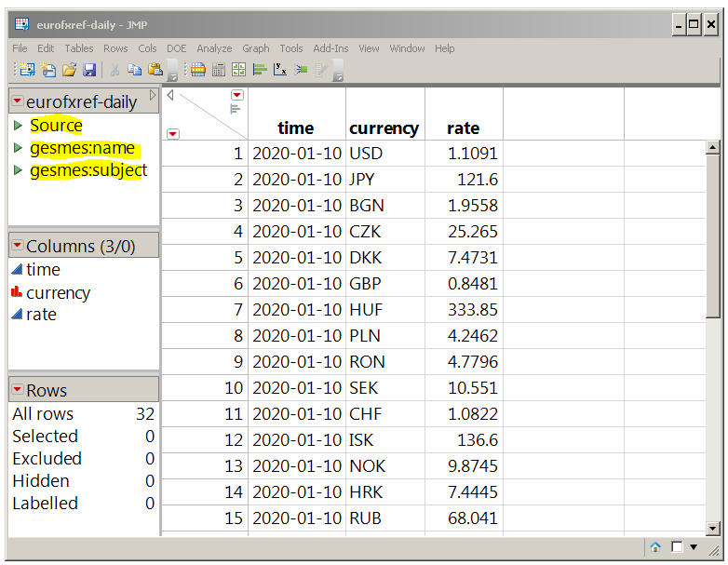Open the eurofxref-daily red triangle menu
728x565 pixels.
click(17, 102)
